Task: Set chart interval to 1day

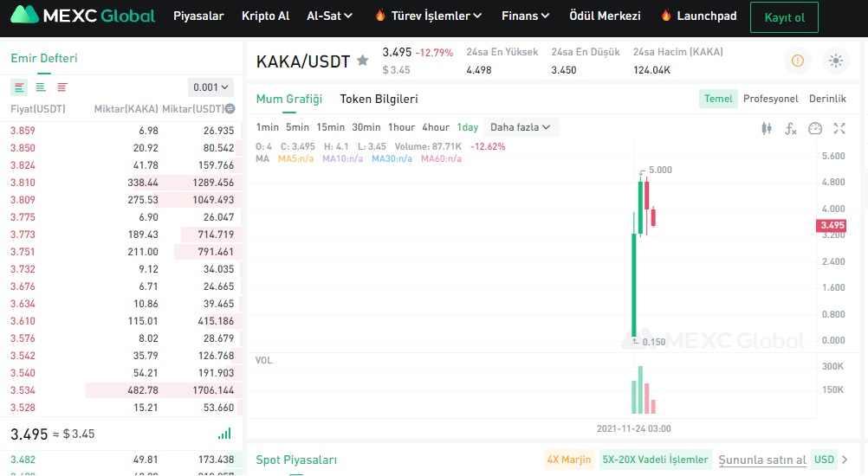Action: [467, 127]
